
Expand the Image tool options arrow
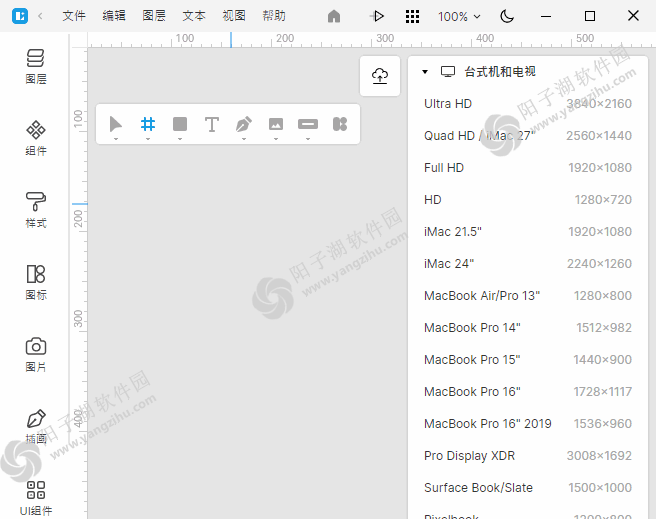click(x=276, y=139)
